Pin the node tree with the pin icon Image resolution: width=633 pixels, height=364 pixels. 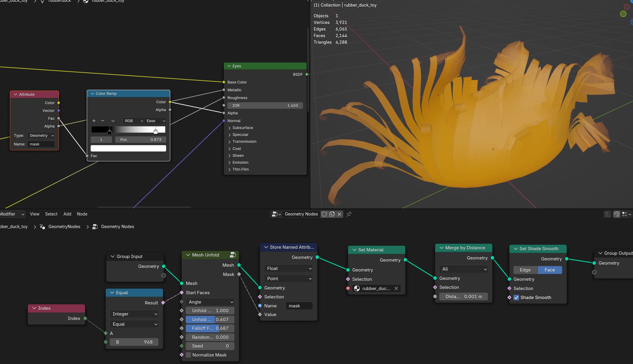(x=349, y=214)
